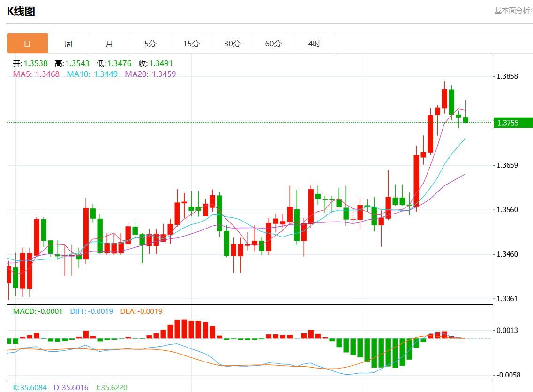Click the DEA: -0.0019 indicator label
The width and height of the screenshot is (533, 392).
142,311
